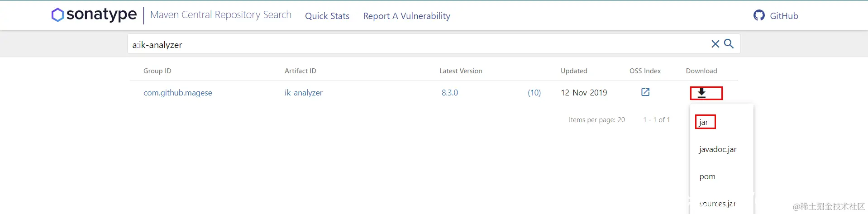This screenshot has width=868, height=214.
Task: Open GitHub via the octocat icon
Action: [x=759, y=15]
